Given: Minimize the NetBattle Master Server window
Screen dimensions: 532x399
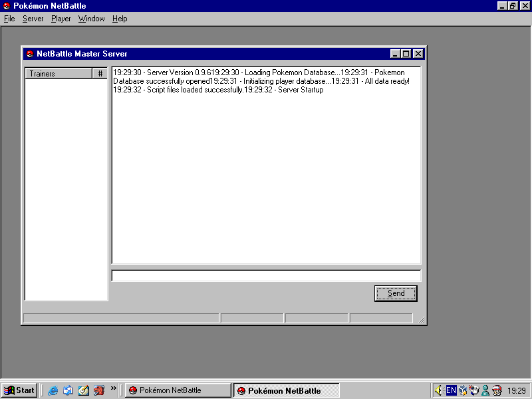Looking at the screenshot, I should (x=394, y=54).
